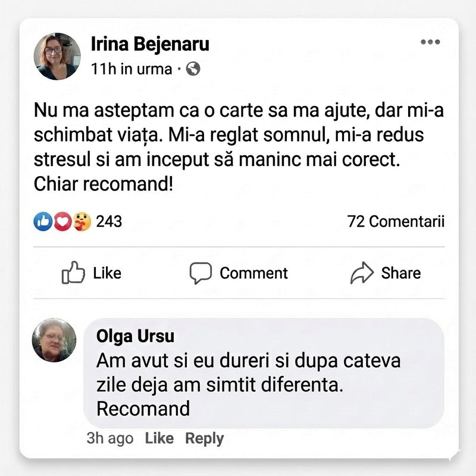Viewport: 476px width, 476px height.
Task: Click the Comment speech bubble button
Action: pyautogui.click(x=239, y=273)
